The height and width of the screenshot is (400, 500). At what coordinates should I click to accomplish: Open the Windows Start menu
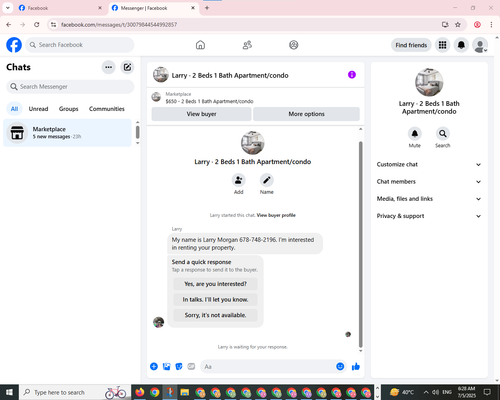tap(9, 392)
